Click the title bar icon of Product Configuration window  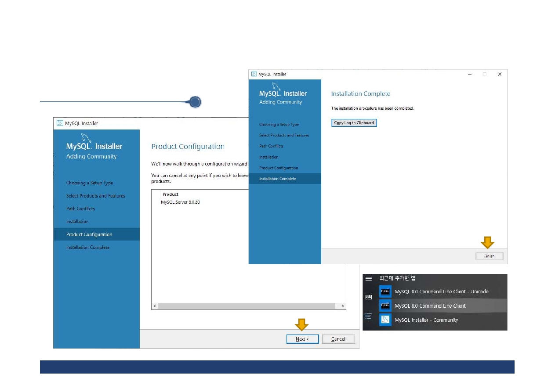pyautogui.click(x=60, y=123)
